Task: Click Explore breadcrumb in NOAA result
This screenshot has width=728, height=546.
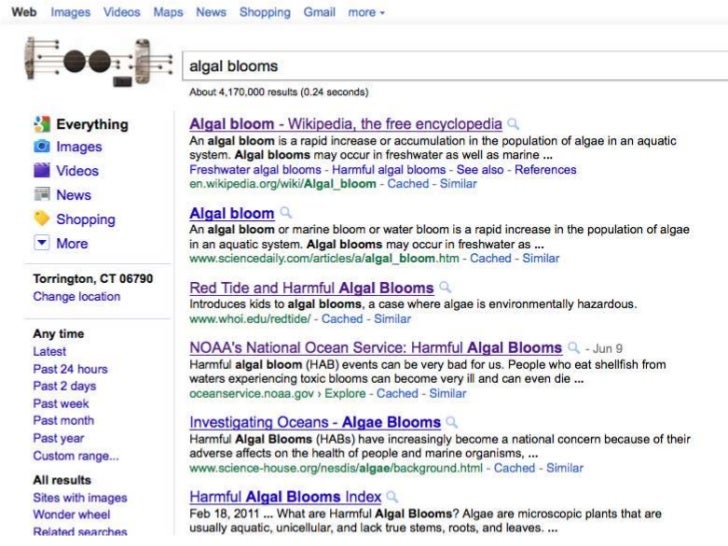Action: click(x=345, y=393)
